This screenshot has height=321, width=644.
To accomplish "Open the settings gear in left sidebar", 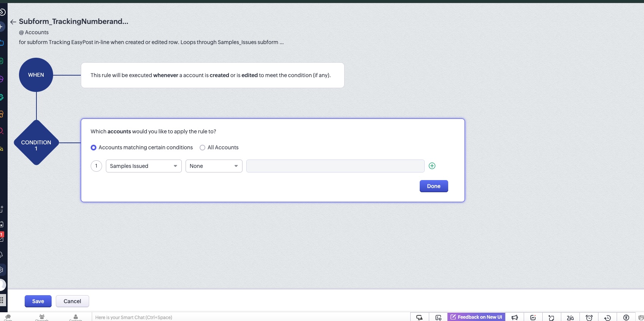I will 2,270.
